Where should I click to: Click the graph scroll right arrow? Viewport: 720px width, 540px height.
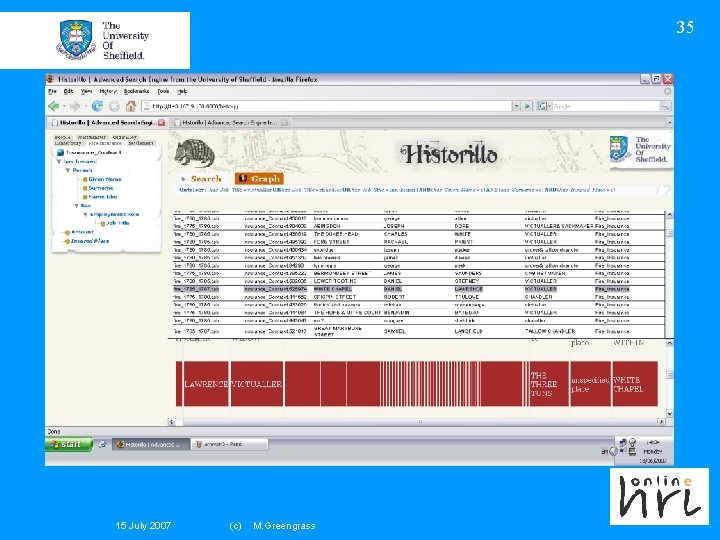661,422
